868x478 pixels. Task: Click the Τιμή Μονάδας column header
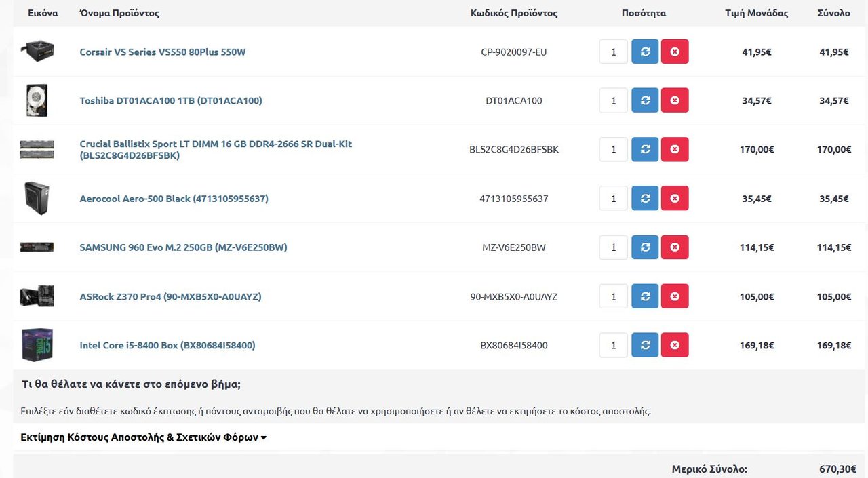(757, 13)
